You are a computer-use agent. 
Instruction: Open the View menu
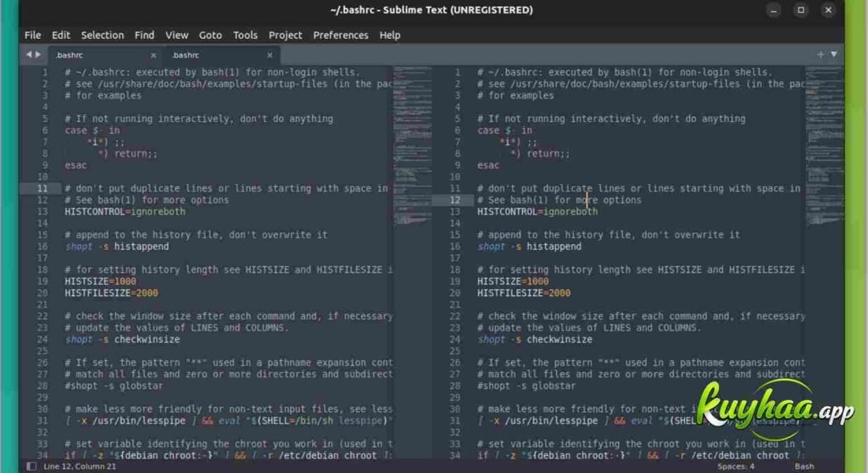point(176,35)
